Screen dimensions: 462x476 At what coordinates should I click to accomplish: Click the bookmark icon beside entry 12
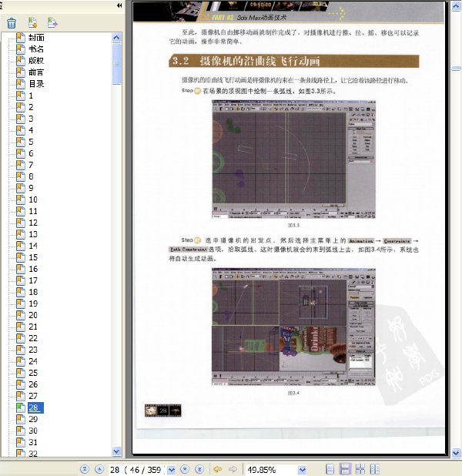[x=21, y=223]
